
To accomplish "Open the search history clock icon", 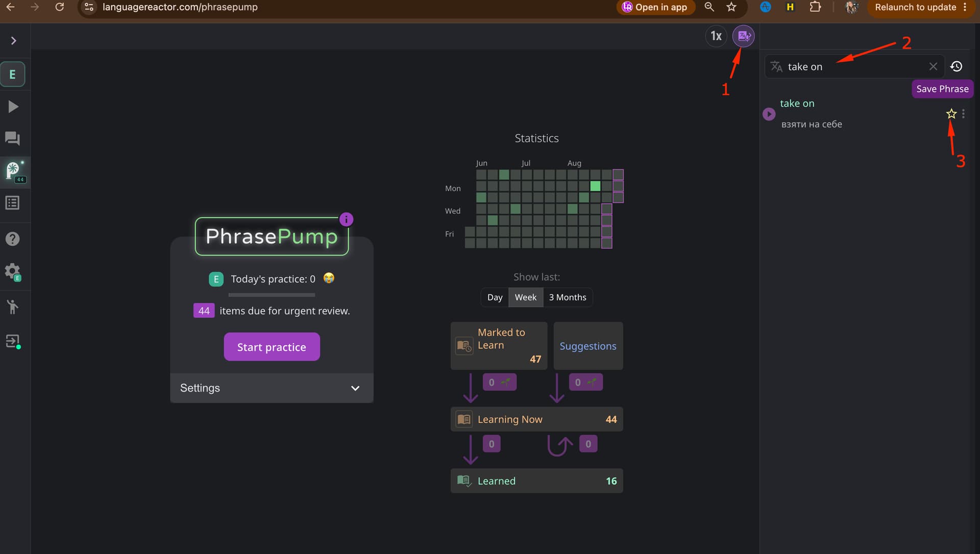I will pos(957,66).
